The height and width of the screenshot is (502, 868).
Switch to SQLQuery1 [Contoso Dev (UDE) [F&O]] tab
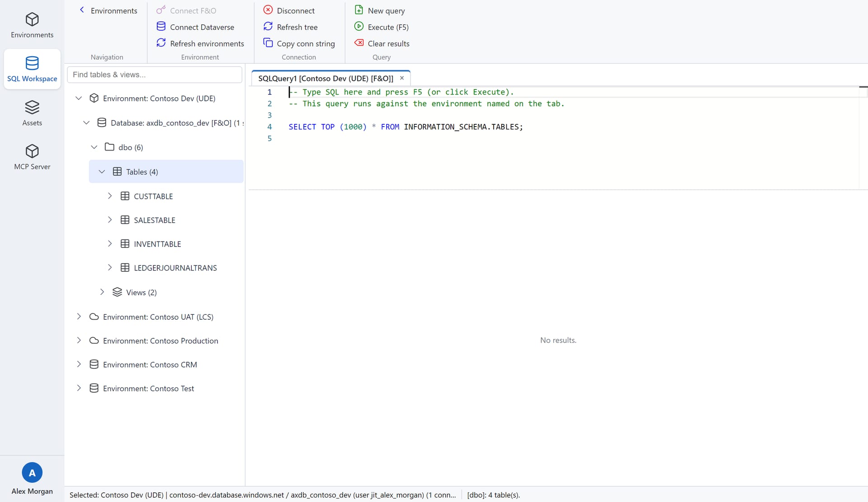[325, 78]
